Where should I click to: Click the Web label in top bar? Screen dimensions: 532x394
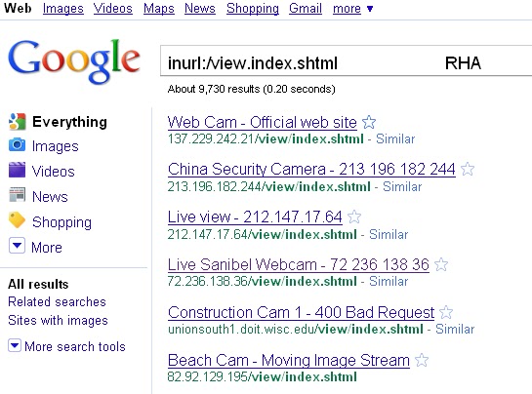pyautogui.click(x=18, y=8)
